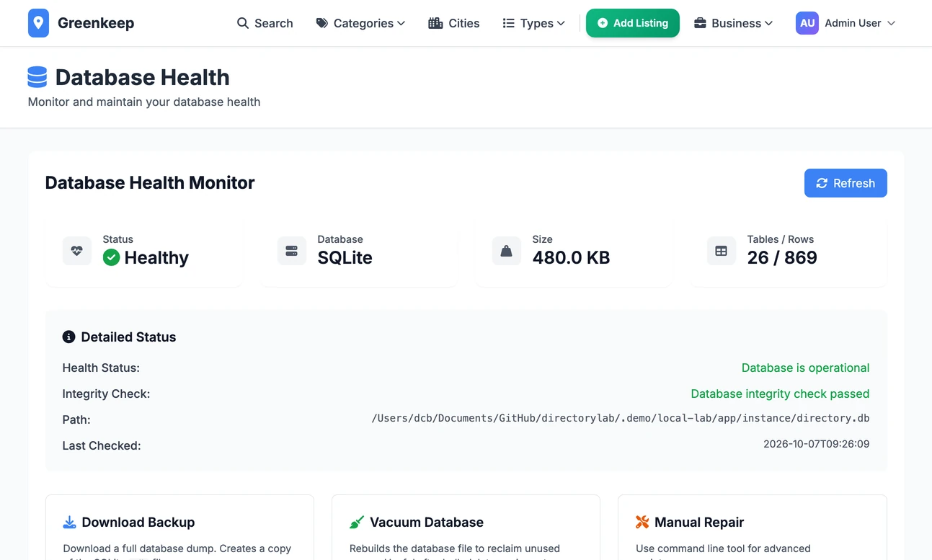The image size is (932, 560).
Task: Click the broom icon on Vacuum Database card
Action: [357, 522]
